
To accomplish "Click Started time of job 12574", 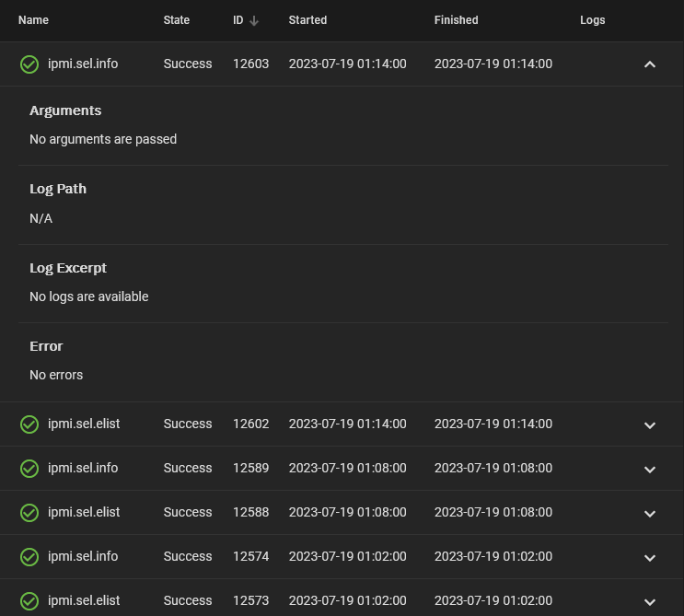I will 348,557.
